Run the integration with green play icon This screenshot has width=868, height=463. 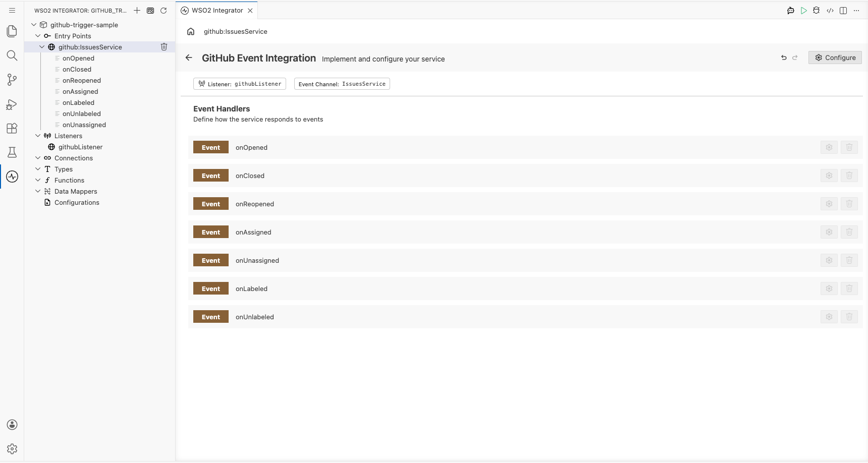coord(804,10)
